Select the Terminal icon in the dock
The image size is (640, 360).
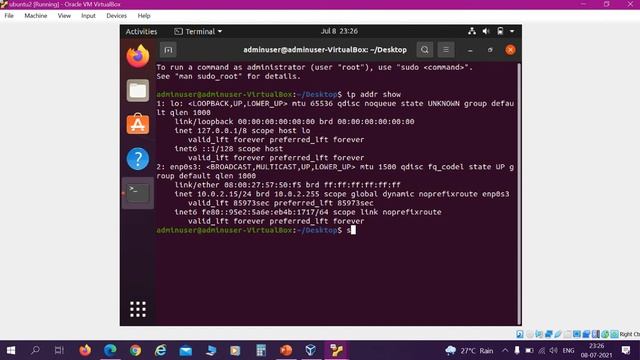point(138,193)
